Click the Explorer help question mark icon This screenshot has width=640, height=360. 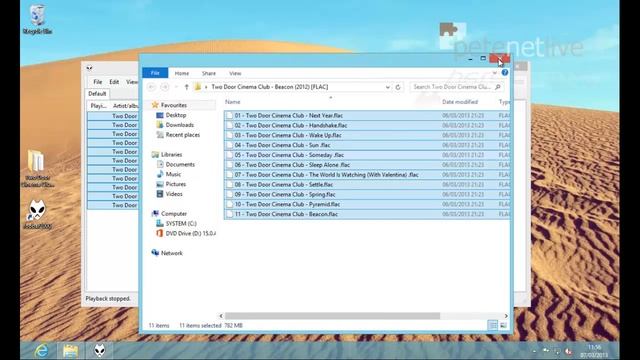click(x=505, y=73)
